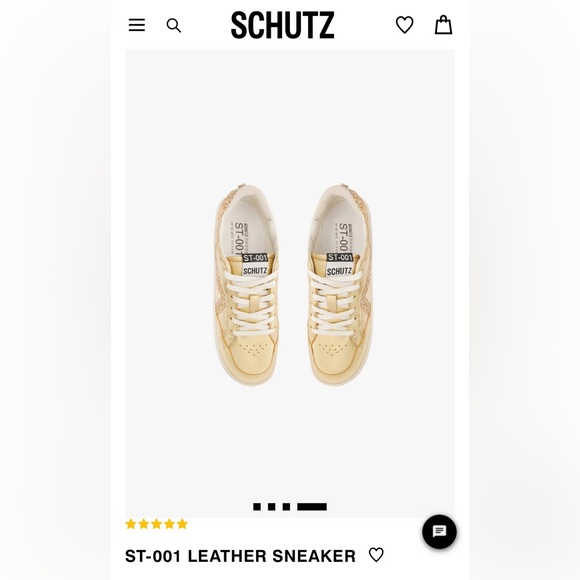Screen dimensions: 580x580
Task: Click the ST-001 Leather Sneaker title
Action: [x=240, y=556]
